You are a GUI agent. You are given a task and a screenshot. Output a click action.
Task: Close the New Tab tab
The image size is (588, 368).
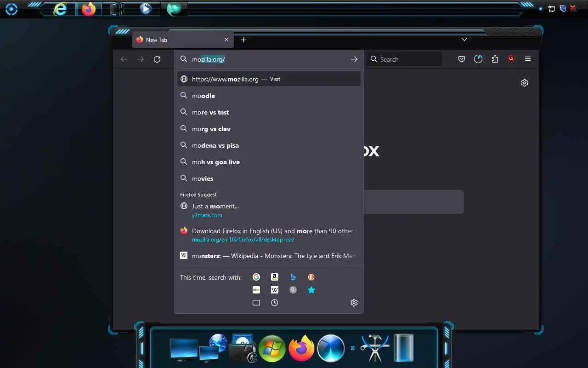click(226, 40)
